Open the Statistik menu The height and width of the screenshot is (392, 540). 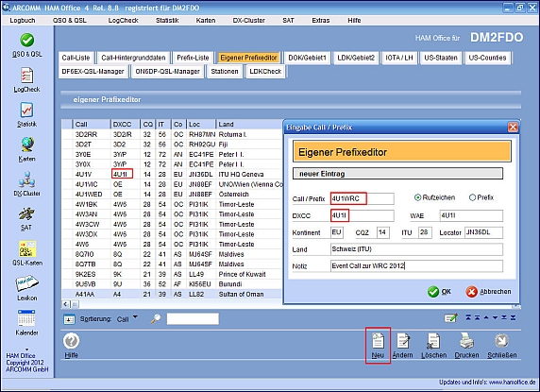pyautogui.click(x=167, y=21)
